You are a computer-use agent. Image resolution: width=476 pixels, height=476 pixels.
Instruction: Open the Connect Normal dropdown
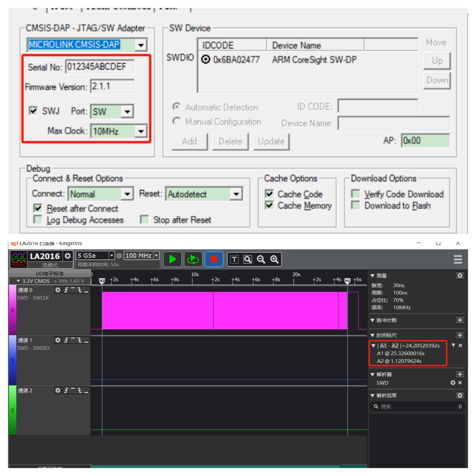point(127,194)
